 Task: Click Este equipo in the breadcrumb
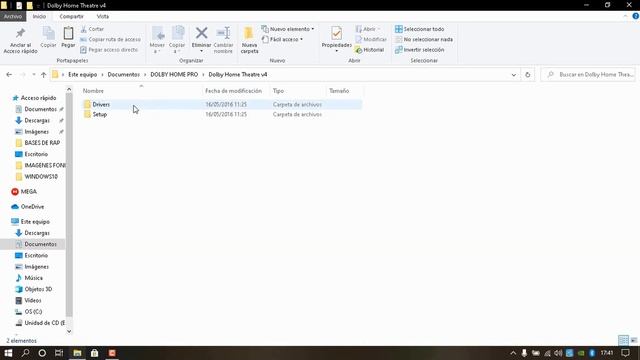coord(82,74)
